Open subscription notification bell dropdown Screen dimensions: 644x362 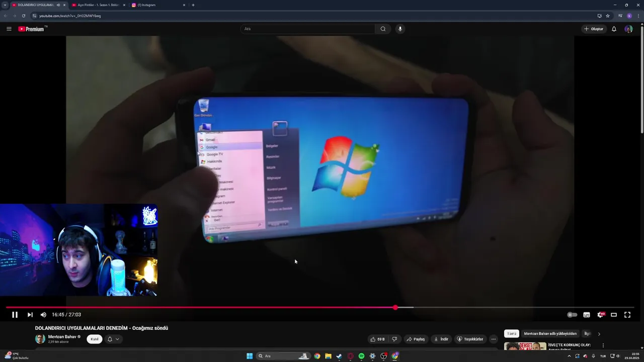(x=113, y=339)
